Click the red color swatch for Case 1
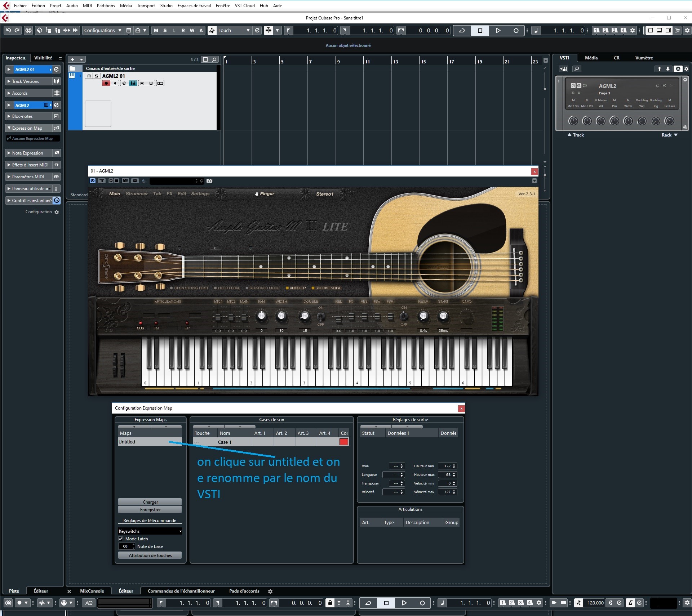Viewport: 692px width, 616px height. (343, 442)
